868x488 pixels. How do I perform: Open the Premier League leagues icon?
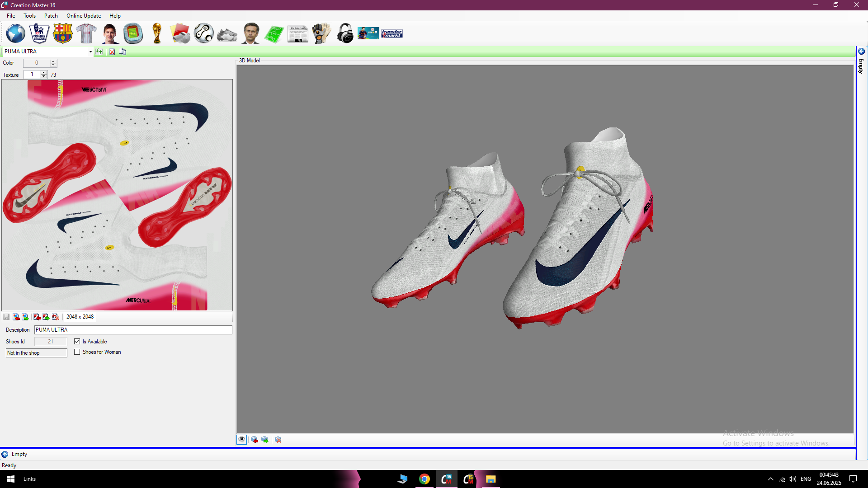pyautogui.click(x=39, y=33)
